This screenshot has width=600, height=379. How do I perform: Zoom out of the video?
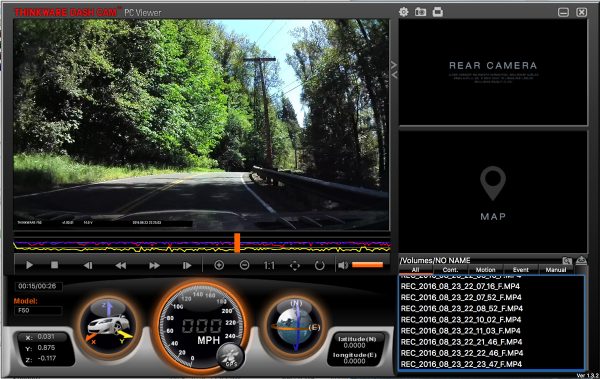(x=244, y=265)
